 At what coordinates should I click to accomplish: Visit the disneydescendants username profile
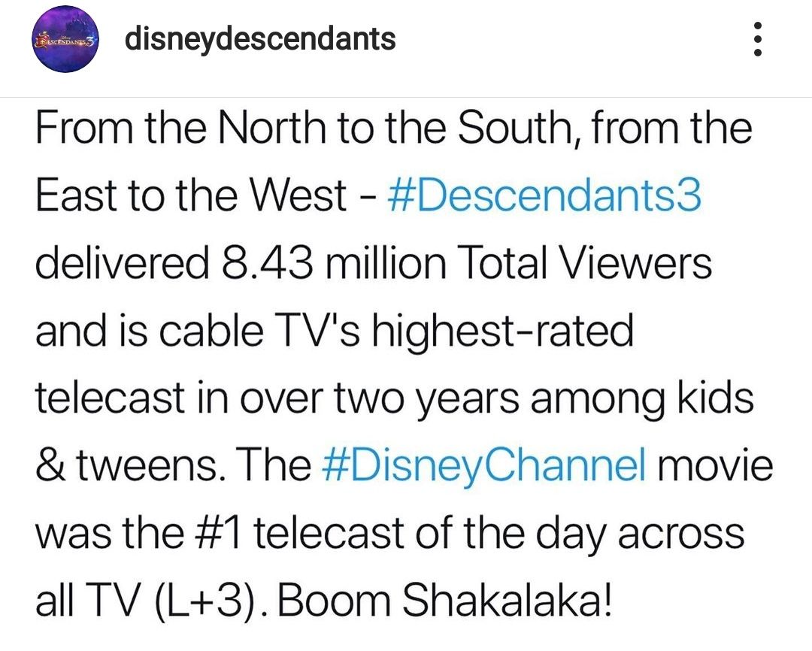coord(260,39)
